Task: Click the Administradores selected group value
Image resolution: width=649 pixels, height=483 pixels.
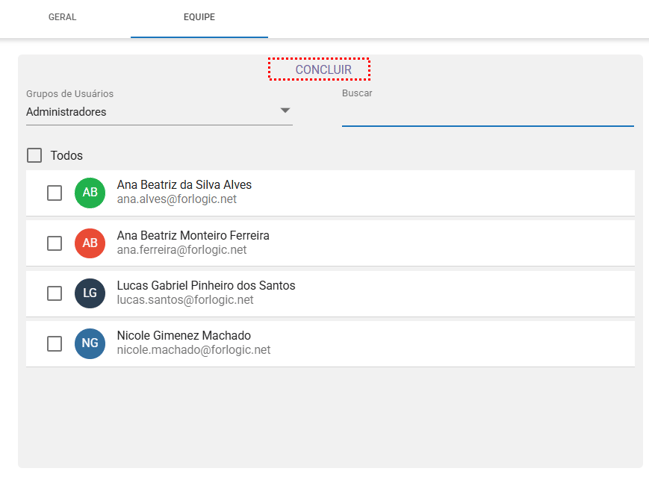Action: tap(66, 112)
